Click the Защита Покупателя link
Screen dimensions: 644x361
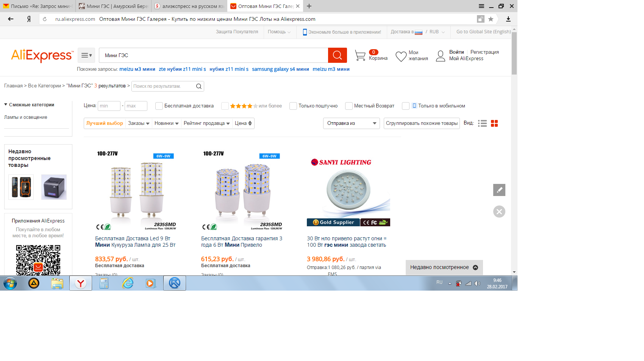point(237,32)
